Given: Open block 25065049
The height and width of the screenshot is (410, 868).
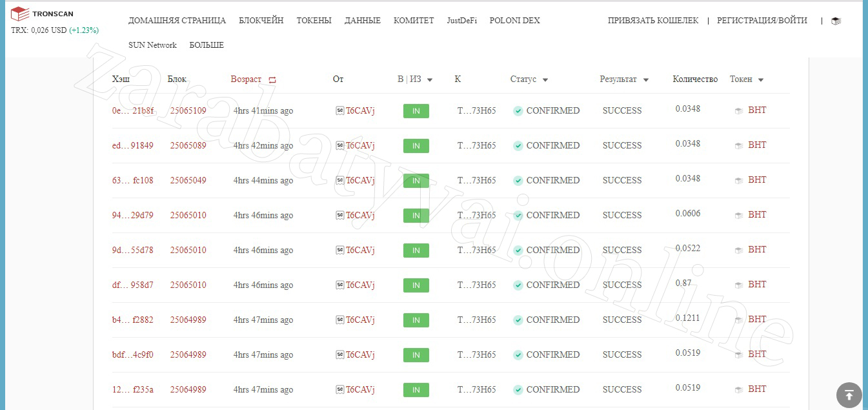Looking at the screenshot, I should point(188,180).
